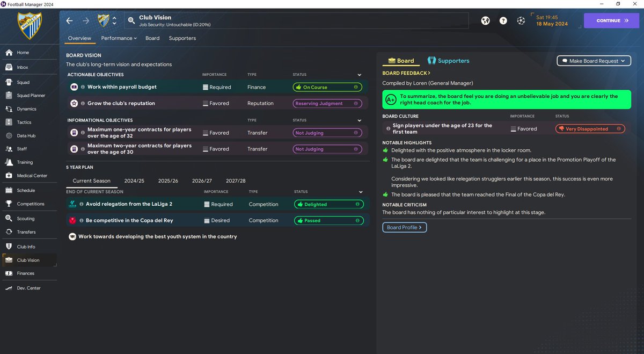
Task: Switch to Supporters feedback panel tab
Action: pos(448,61)
